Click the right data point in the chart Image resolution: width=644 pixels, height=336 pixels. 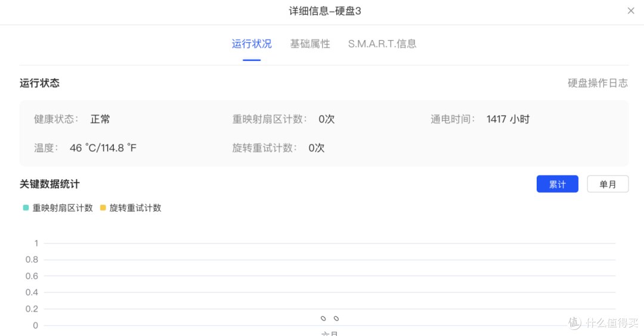pyautogui.click(x=336, y=319)
